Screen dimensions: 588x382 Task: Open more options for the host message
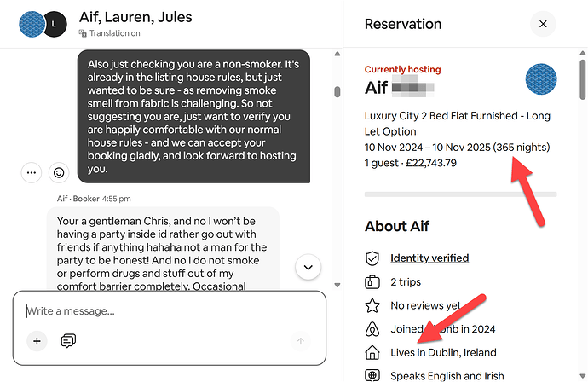coord(32,172)
